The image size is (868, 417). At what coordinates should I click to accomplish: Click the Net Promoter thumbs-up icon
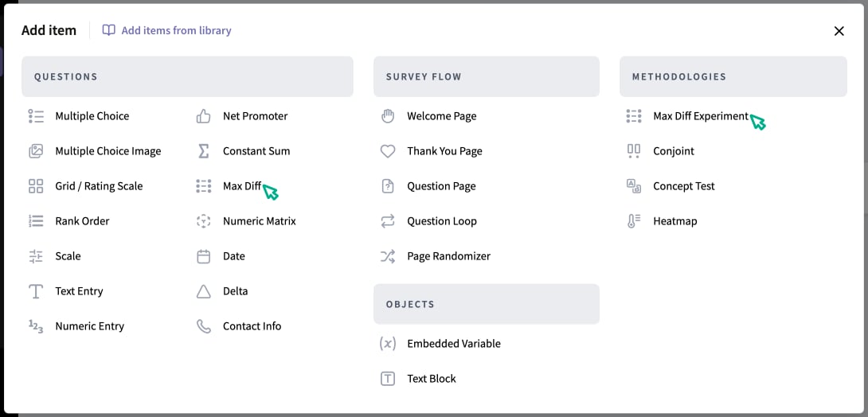pyautogui.click(x=204, y=116)
